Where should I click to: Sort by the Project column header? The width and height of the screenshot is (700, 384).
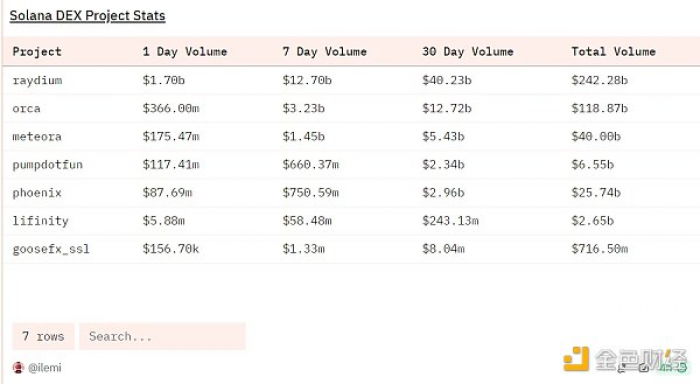point(37,52)
